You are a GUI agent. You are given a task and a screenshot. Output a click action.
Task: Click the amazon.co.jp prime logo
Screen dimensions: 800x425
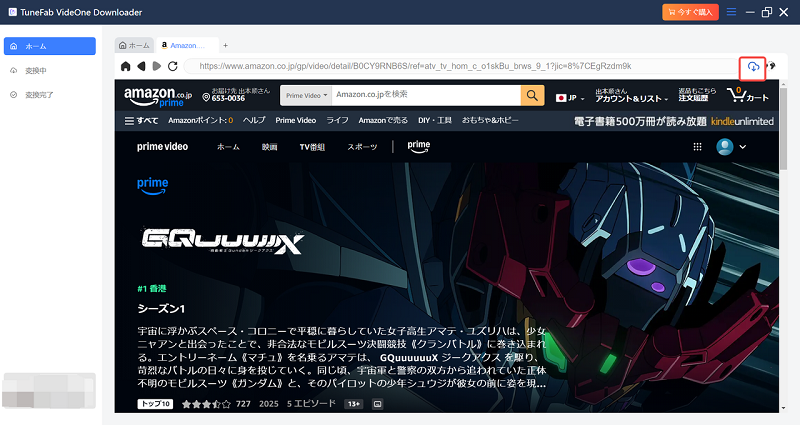click(x=158, y=96)
